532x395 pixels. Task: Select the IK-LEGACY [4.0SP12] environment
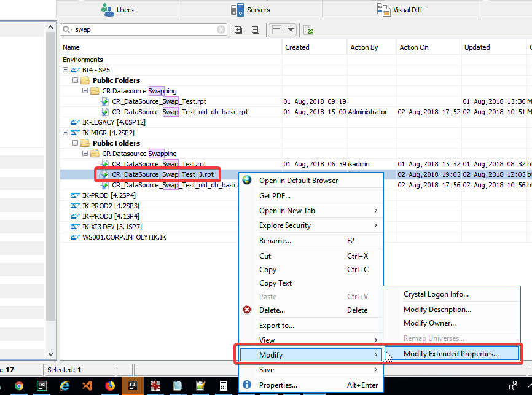114,122
